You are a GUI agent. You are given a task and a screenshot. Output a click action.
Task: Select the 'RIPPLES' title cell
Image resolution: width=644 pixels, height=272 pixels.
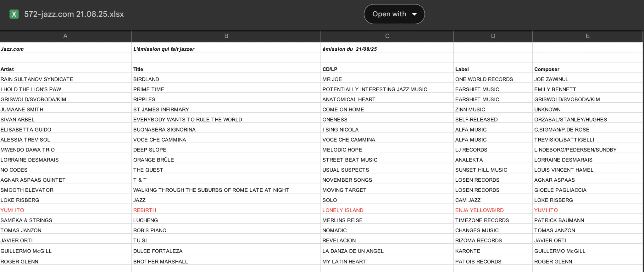[x=226, y=98]
